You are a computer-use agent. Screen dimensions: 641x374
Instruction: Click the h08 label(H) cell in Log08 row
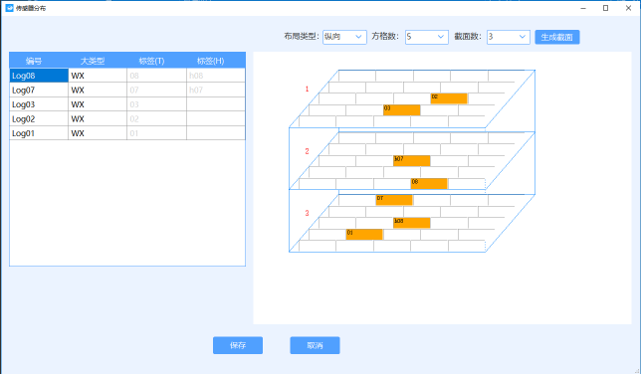[x=216, y=76]
